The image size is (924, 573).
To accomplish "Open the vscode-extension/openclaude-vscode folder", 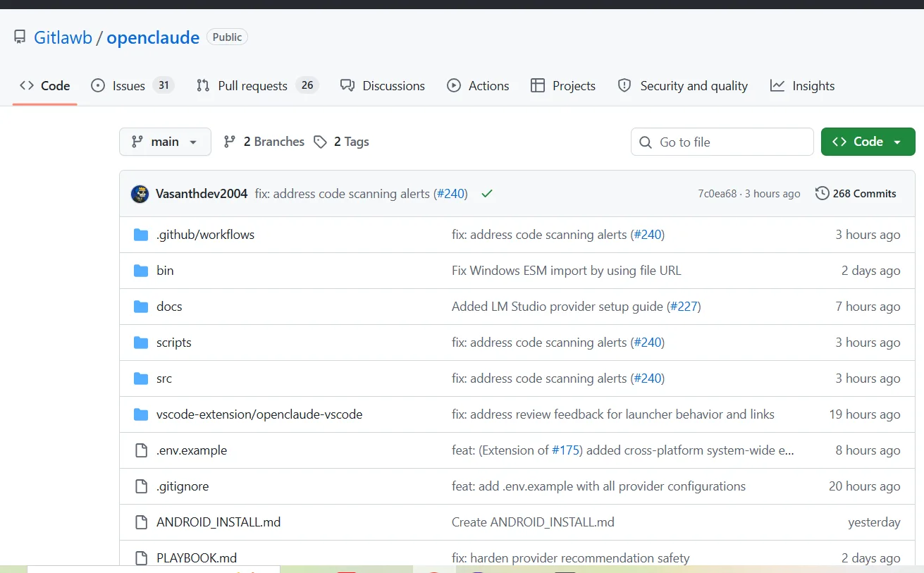I will tap(259, 414).
